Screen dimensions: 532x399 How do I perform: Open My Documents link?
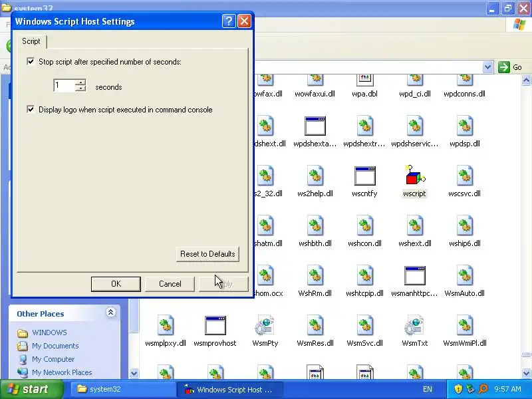[x=55, y=346]
